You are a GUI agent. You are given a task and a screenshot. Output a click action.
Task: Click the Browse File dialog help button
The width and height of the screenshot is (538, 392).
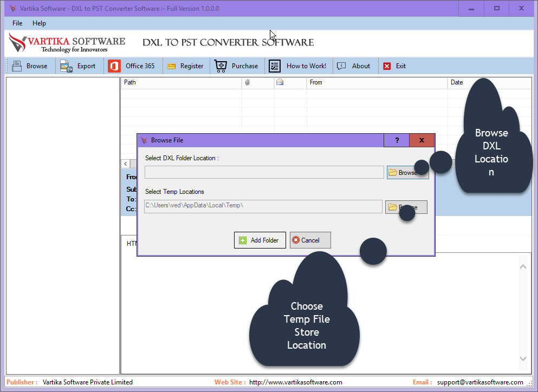coord(397,140)
